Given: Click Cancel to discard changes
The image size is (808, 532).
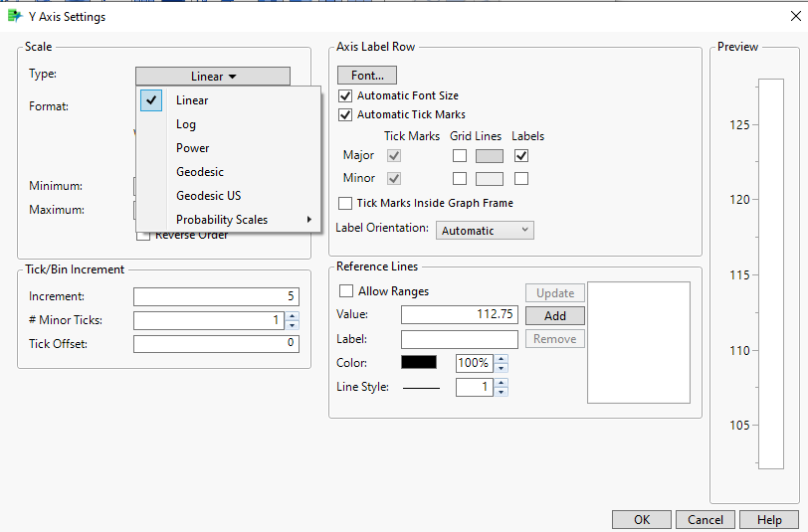Looking at the screenshot, I should [x=706, y=520].
